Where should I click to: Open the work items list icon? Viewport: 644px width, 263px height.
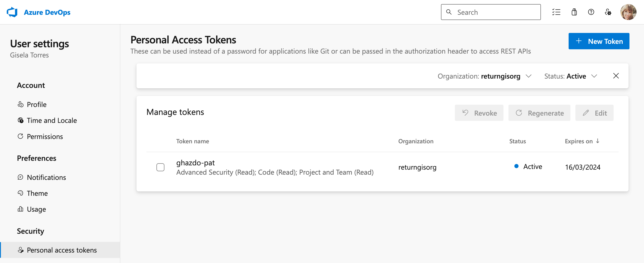pos(556,12)
